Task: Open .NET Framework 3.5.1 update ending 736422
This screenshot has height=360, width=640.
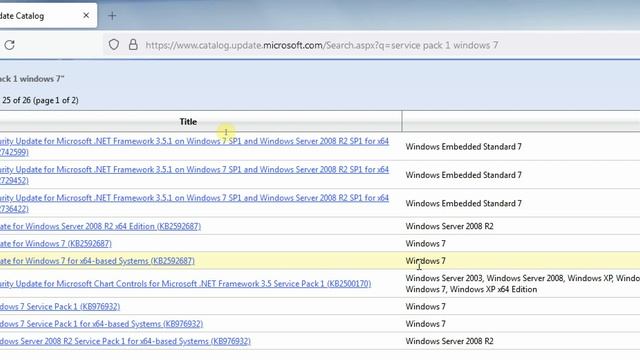Action: tap(194, 203)
